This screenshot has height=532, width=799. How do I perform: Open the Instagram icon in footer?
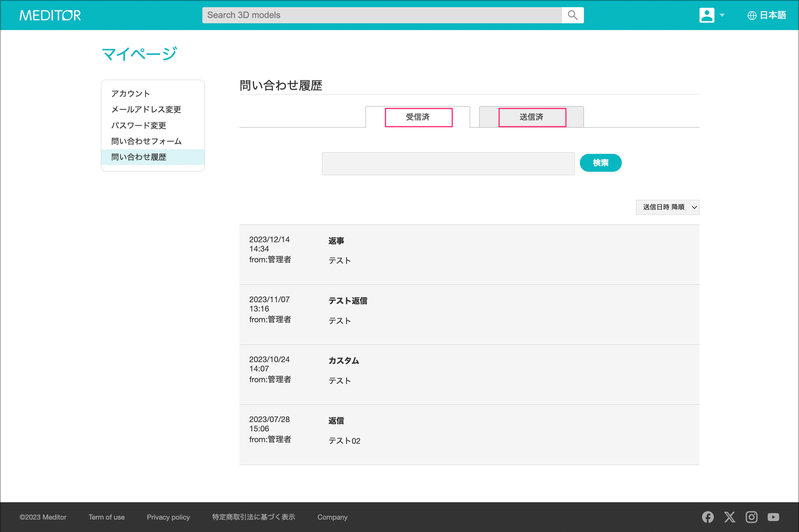pos(751,517)
